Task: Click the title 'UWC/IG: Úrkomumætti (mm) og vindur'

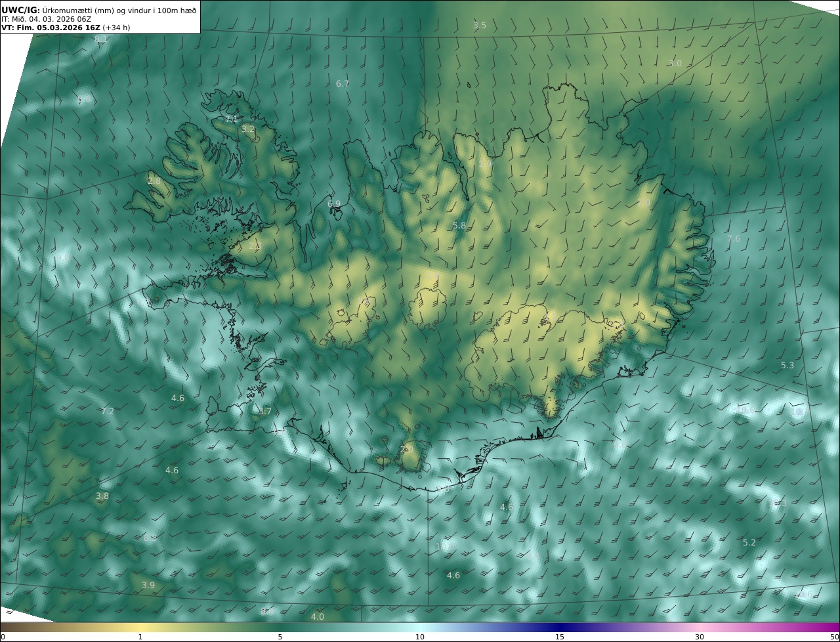Action: click(x=99, y=10)
